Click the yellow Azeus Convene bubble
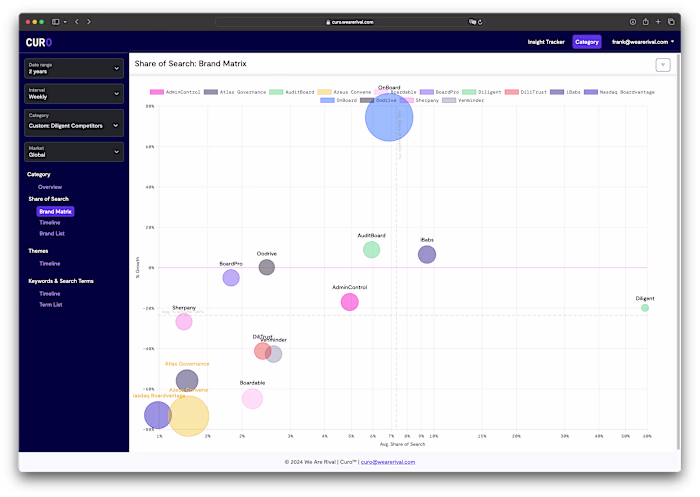 [x=188, y=416]
